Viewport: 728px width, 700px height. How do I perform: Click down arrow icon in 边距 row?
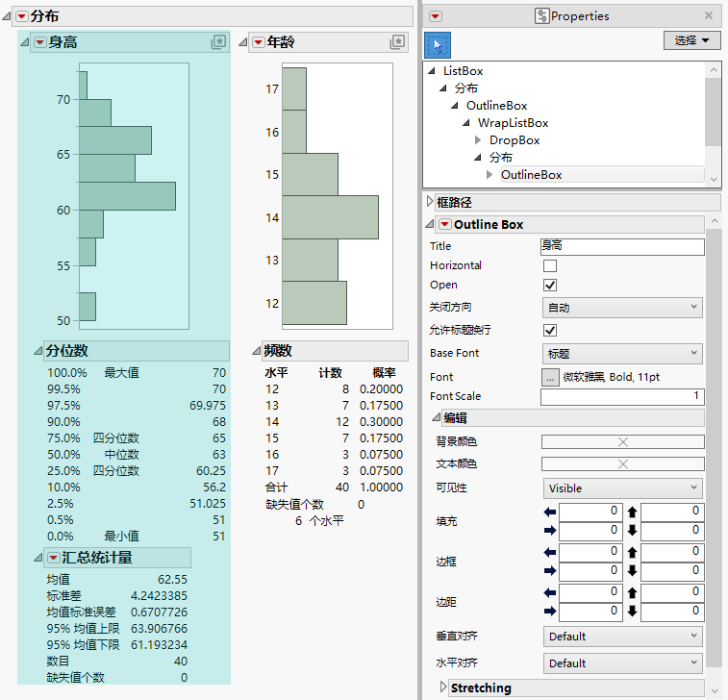coord(632,611)
